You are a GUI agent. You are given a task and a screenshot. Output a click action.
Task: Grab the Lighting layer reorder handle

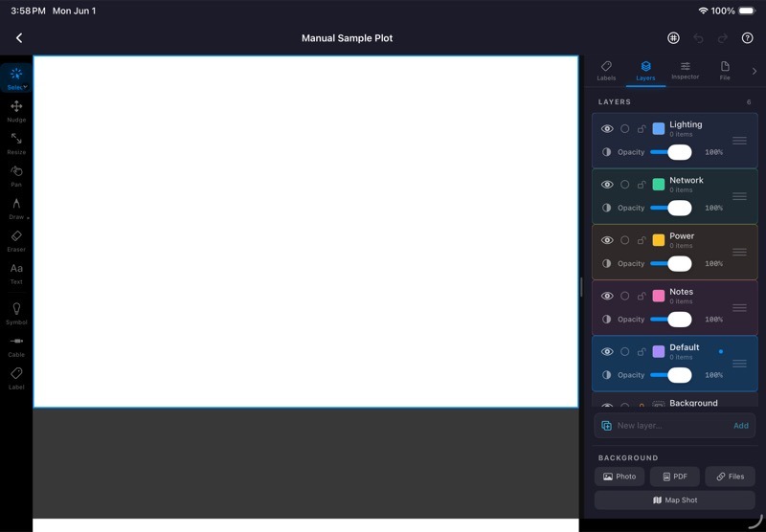pos(739,141)
